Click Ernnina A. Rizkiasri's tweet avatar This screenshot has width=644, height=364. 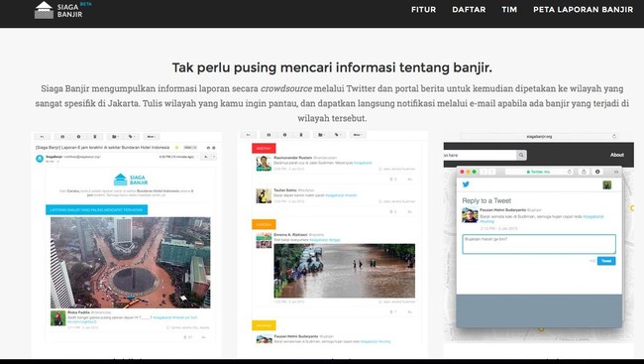click(x=264, y=241)
